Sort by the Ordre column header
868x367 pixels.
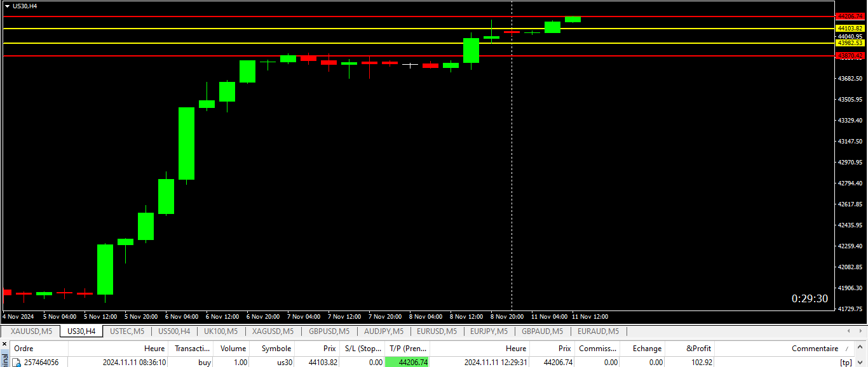tap(24, 349)
